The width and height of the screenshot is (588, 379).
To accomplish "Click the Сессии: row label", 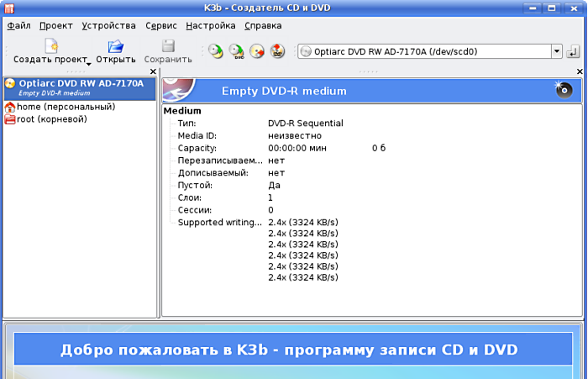I will (x=195, y=210).
